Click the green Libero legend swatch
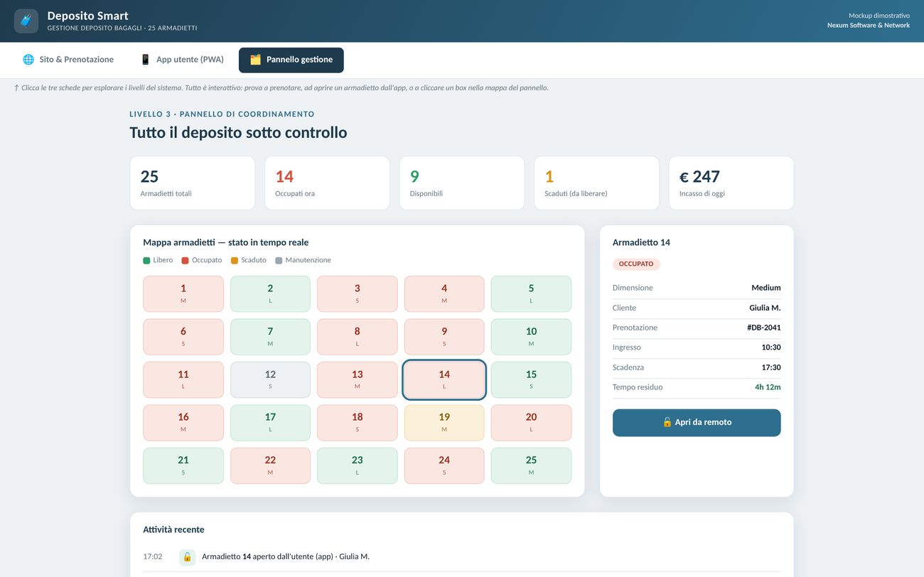This screenshot has height=577, width=924. coord(146,261)
